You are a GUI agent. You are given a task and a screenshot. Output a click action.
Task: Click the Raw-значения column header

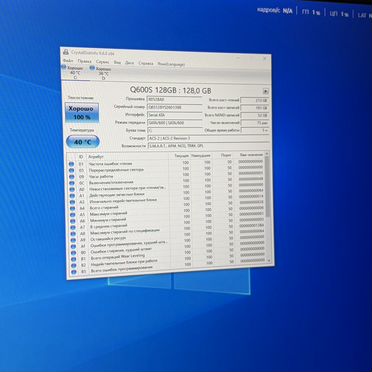point(250,155)
